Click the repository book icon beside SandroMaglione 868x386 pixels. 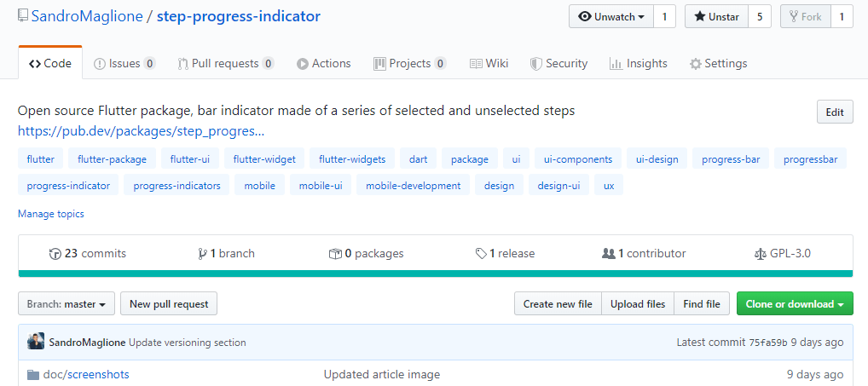tap(23, 16)
